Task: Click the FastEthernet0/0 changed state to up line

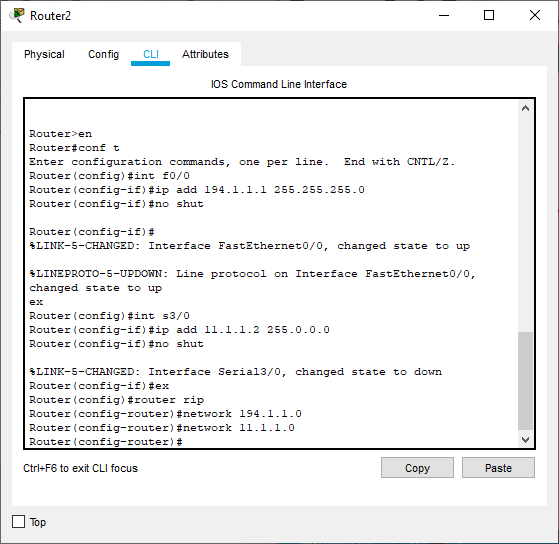Action: (250, 246)
